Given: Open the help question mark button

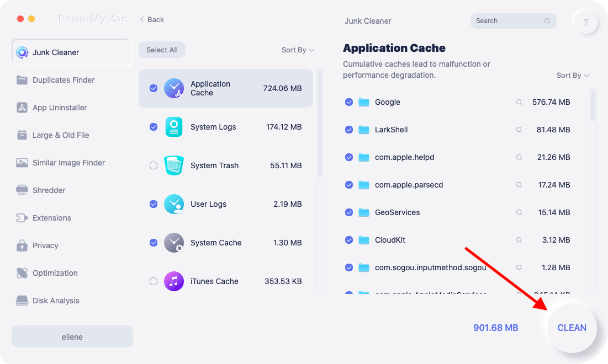Looking at the screenshot, I should [x=585, y=22].
